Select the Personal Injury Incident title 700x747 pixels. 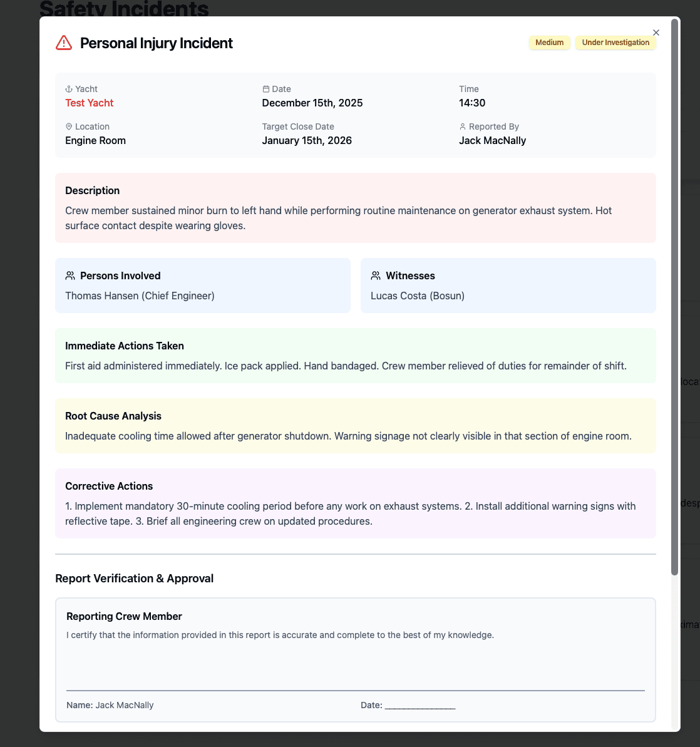tap(157, 43)
